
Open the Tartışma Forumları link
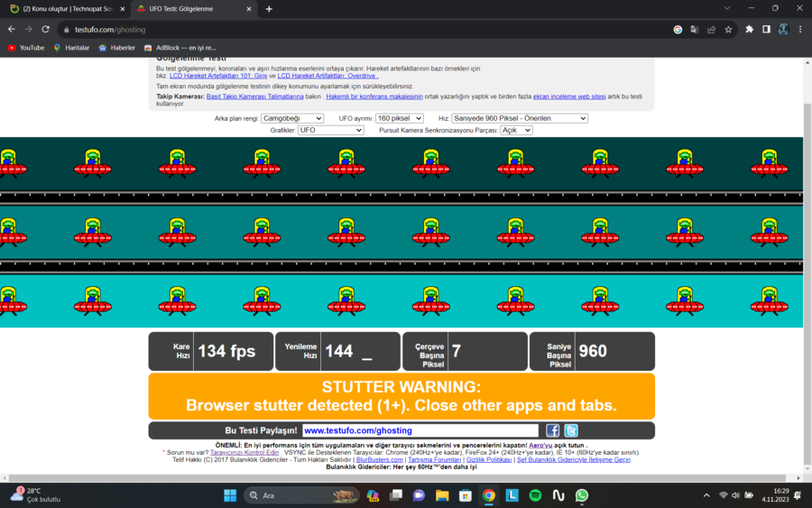435,460
